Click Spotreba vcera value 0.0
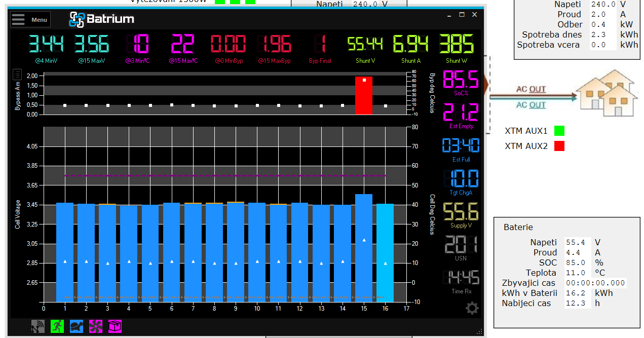The height and width of the screenshot is (338, 644). [x=603, y=45]
